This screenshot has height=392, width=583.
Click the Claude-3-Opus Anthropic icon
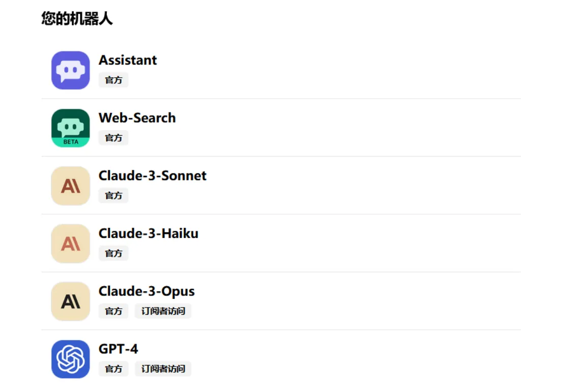pyautogui.click(x=71, y=301)
